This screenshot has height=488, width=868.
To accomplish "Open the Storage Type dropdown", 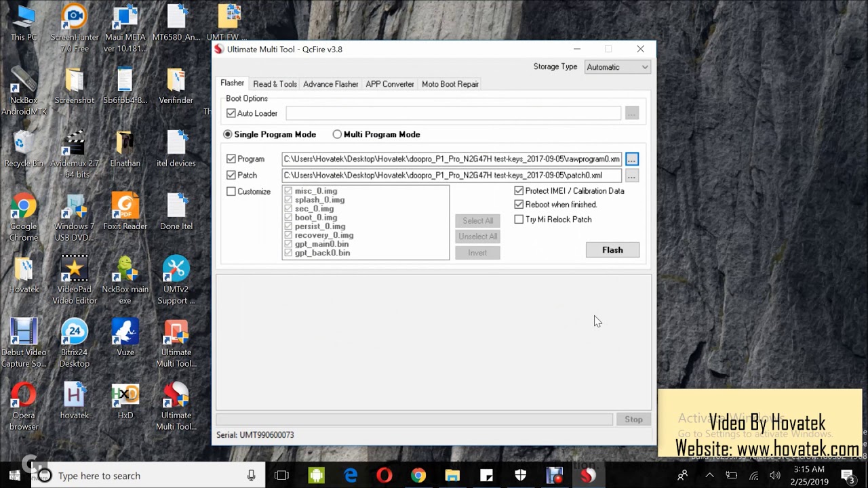I will [617, 66].
